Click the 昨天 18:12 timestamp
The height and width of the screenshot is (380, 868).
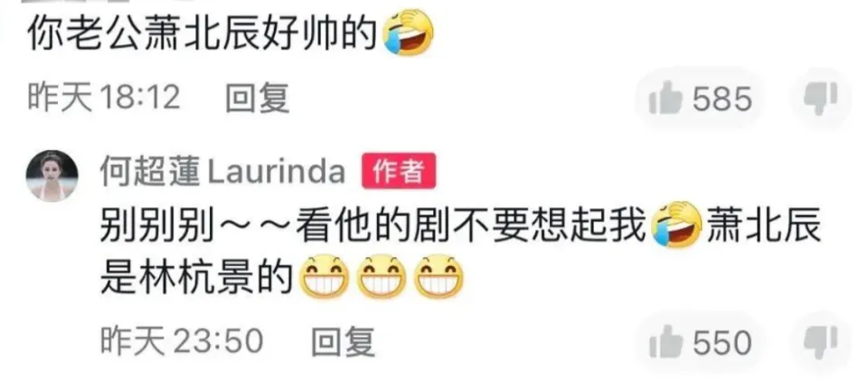tap(104, 100)
